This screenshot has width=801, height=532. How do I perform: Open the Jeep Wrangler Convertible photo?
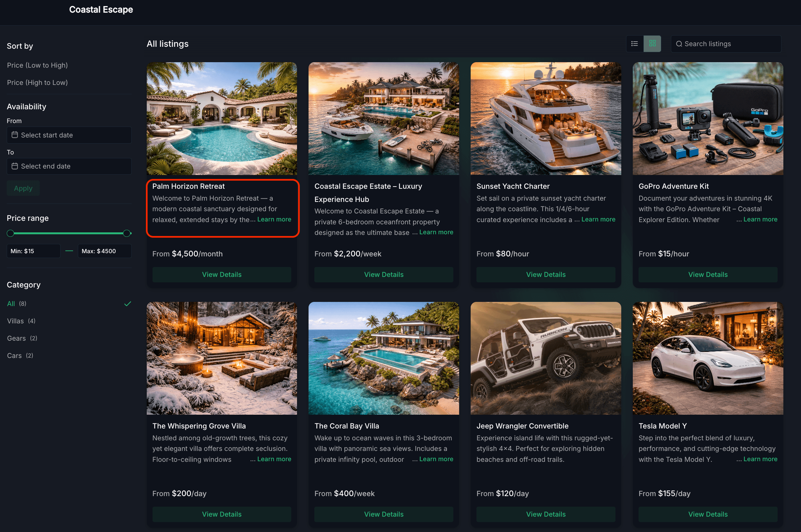click(x=546, y=358)
